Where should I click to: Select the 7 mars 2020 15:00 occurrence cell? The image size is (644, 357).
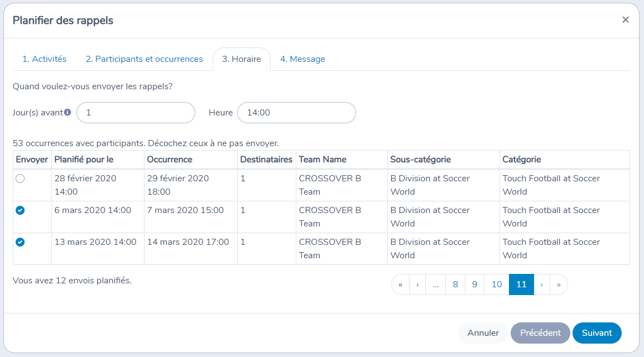(x=190, y=217)
